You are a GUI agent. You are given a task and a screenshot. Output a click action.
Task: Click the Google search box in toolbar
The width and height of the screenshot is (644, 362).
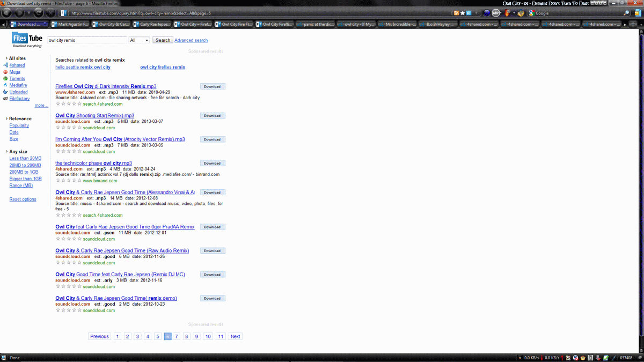click(577, 13)
